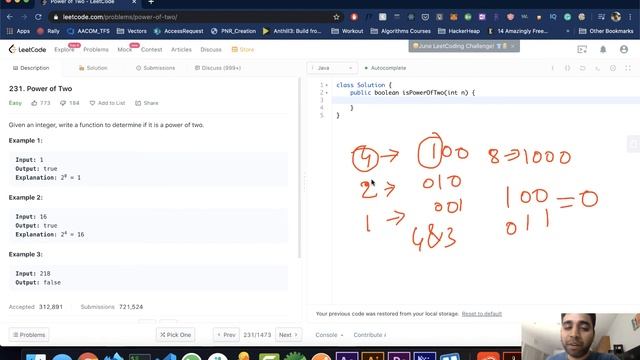
Task: Open the Store nav item
Action: pyautogui.click(x=243, y=49)
